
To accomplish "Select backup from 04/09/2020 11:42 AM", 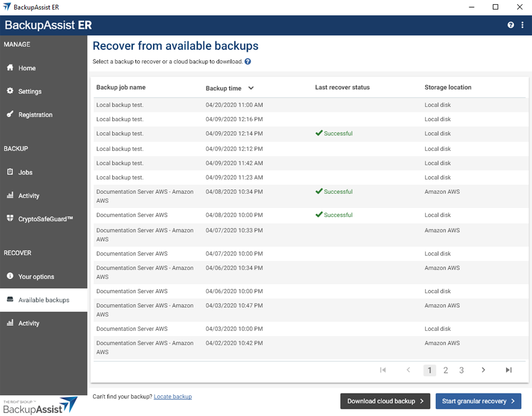I will (x=311, y=163).
